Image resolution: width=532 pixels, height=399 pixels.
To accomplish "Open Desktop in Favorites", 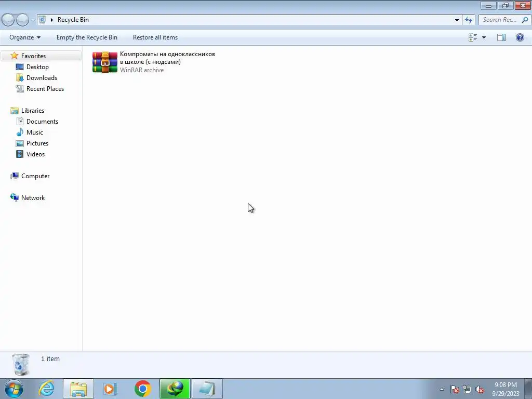I will tap(37, 67).
